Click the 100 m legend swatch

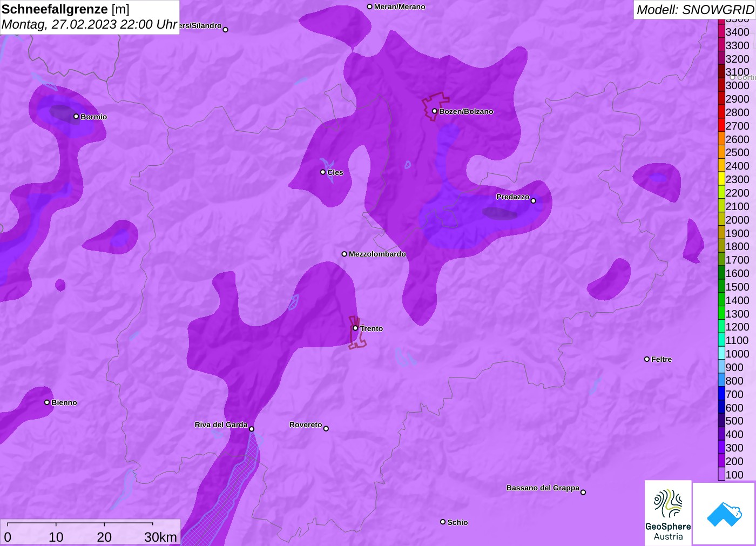tap(721, 474)
